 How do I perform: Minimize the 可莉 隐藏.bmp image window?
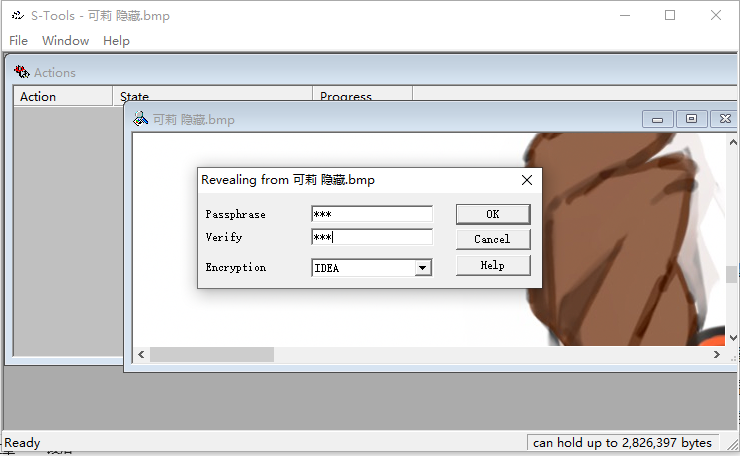click(658, 119)
